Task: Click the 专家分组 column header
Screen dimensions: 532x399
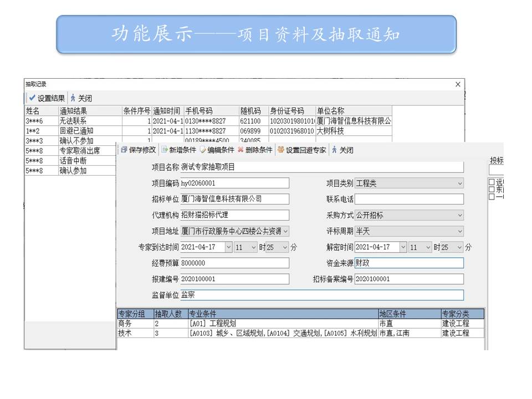Action: tap(136, 314)
